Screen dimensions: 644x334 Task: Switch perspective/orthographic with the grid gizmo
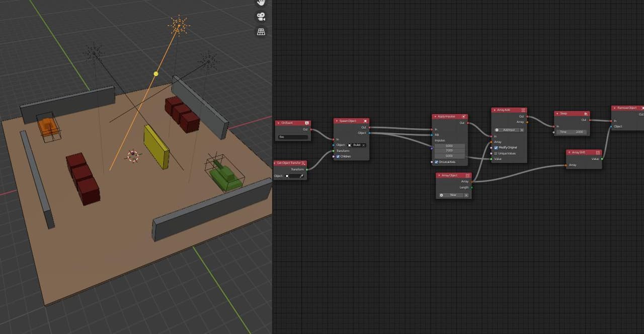pos(261,32)
